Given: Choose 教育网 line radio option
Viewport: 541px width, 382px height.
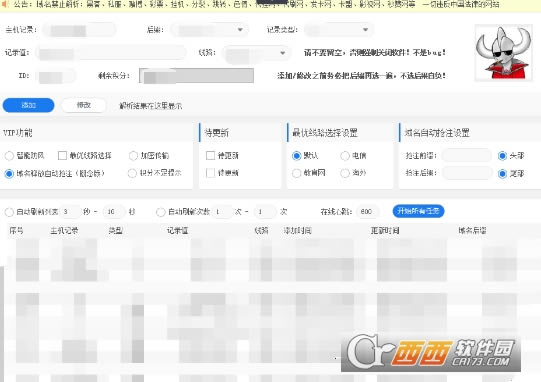Looking at the screenshot, I should pyautogui.click(x=296, y=173).
